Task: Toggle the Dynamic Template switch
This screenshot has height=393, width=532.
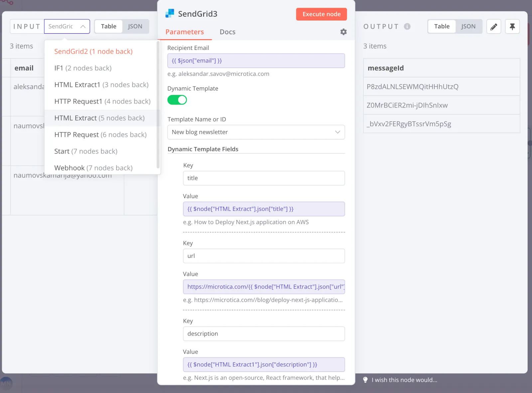Action: click(x=177, y=100)
